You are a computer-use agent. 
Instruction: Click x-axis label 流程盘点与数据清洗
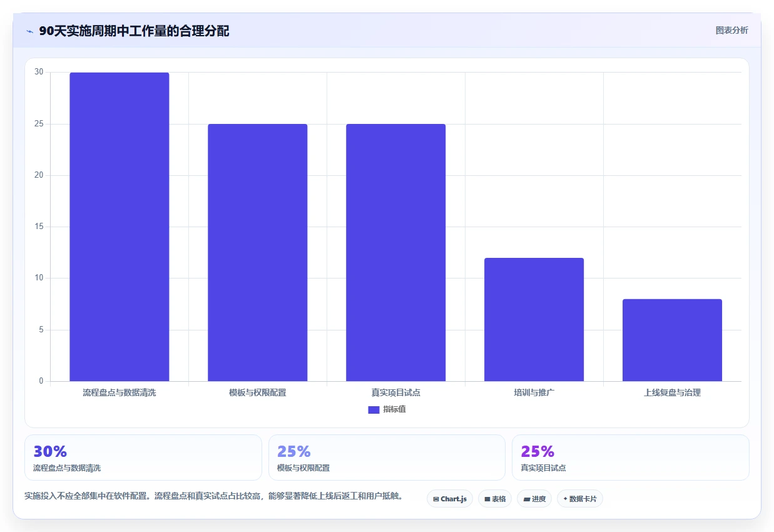(x=119, y=393)
